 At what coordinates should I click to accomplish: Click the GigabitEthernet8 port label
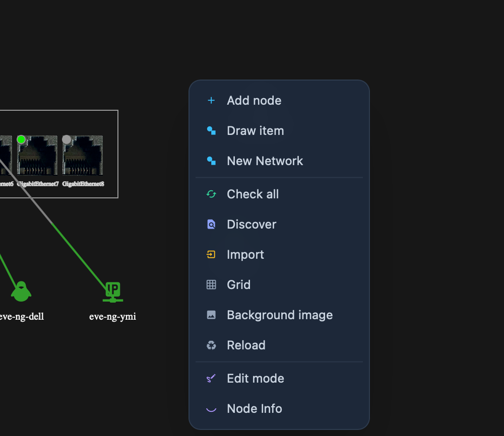point(83,184)
